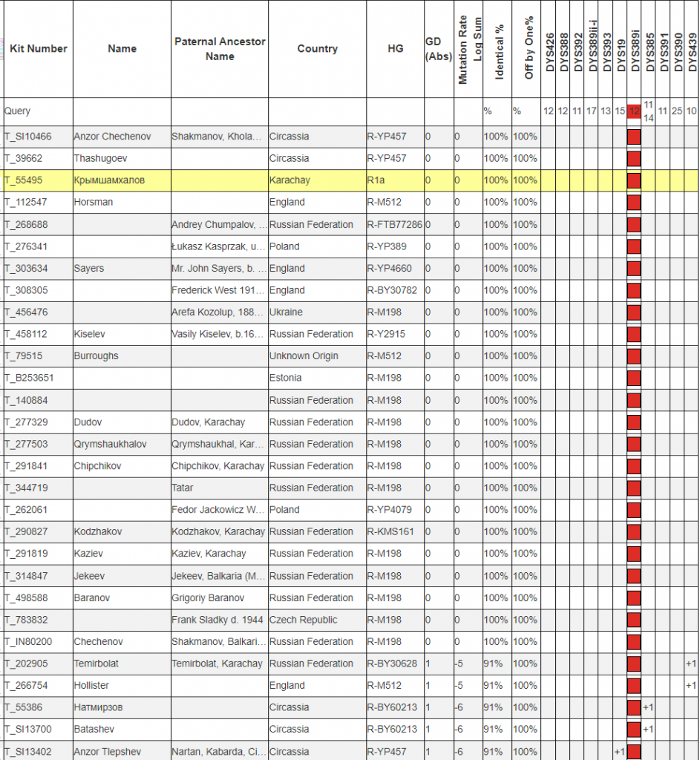Click the +1 DYS439 value for Temirbolat
The width and height of the screenshot is (700, 760).
click(691, 664)
